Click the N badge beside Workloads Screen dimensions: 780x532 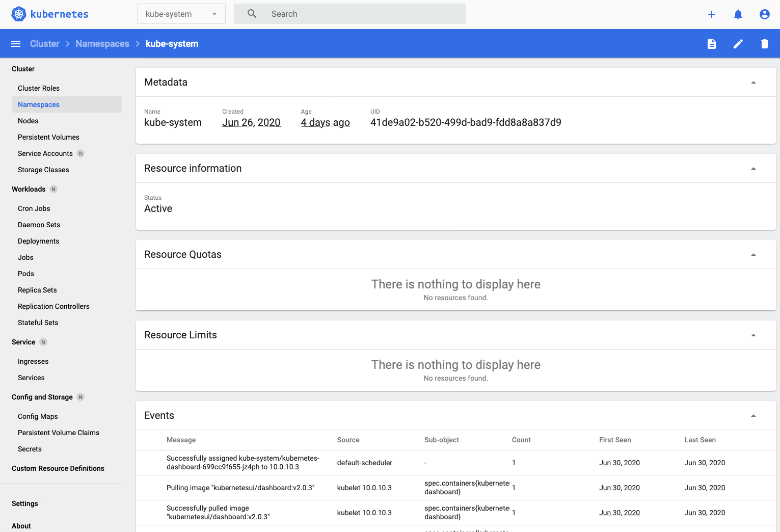(x=53, y=189)
